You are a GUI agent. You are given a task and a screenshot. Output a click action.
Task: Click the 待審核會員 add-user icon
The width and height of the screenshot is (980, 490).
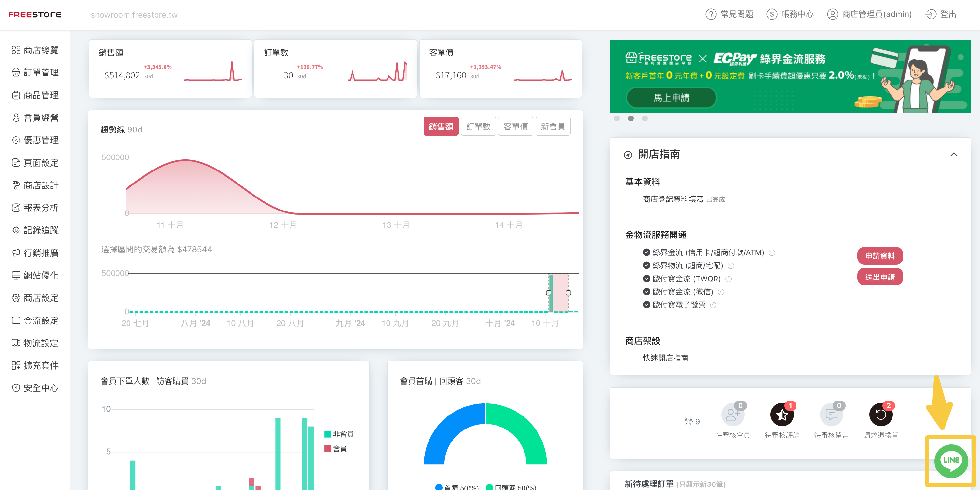pos(733,414)
